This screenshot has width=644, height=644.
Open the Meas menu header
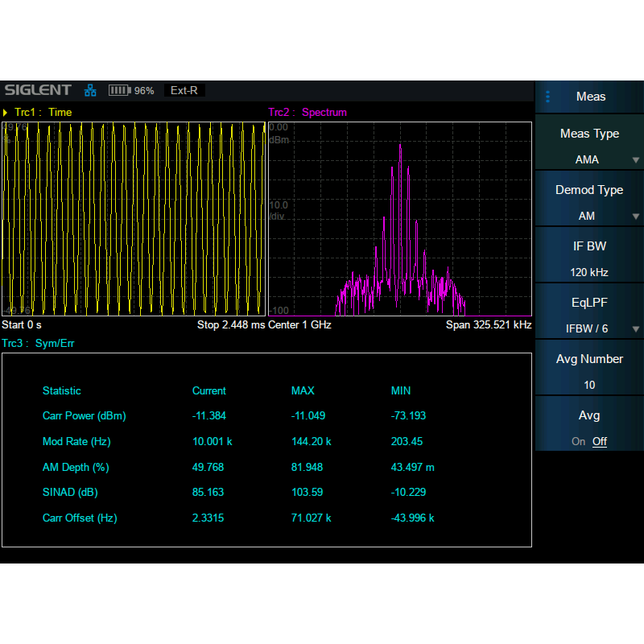pyautogui.click(x=590, y=97)
